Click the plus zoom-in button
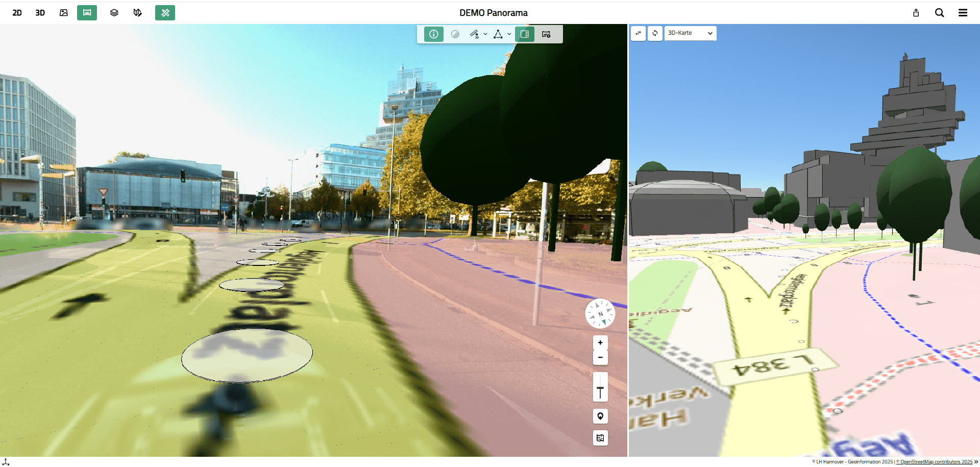Viewport: 980px width, 467px height. 600,342
